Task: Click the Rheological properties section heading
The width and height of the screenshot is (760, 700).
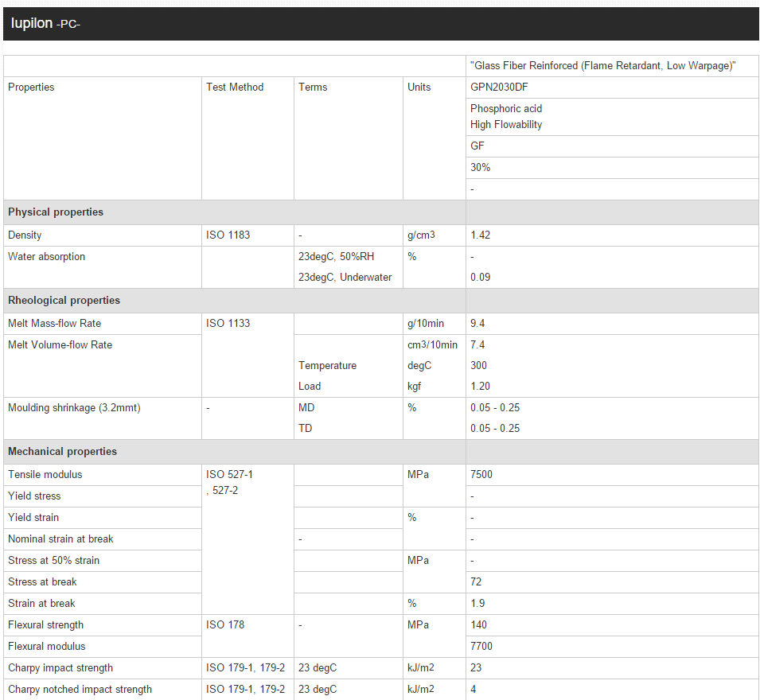Action: 64,301
